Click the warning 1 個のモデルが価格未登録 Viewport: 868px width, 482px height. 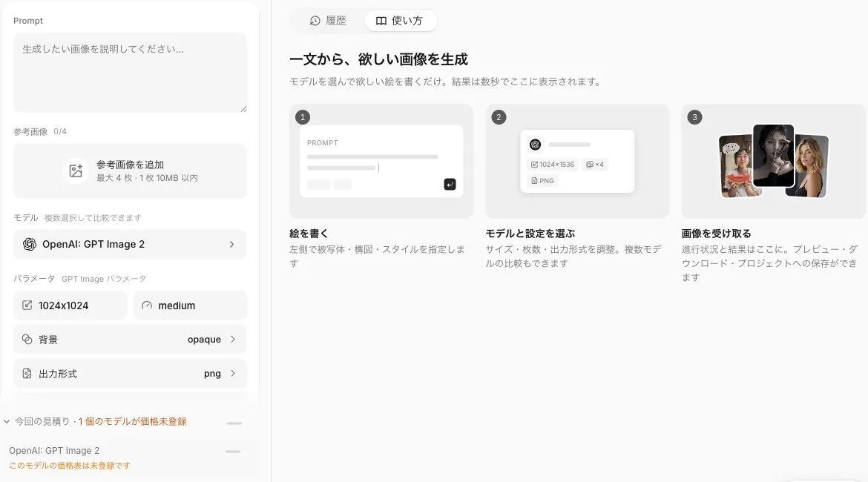(132, 422)
